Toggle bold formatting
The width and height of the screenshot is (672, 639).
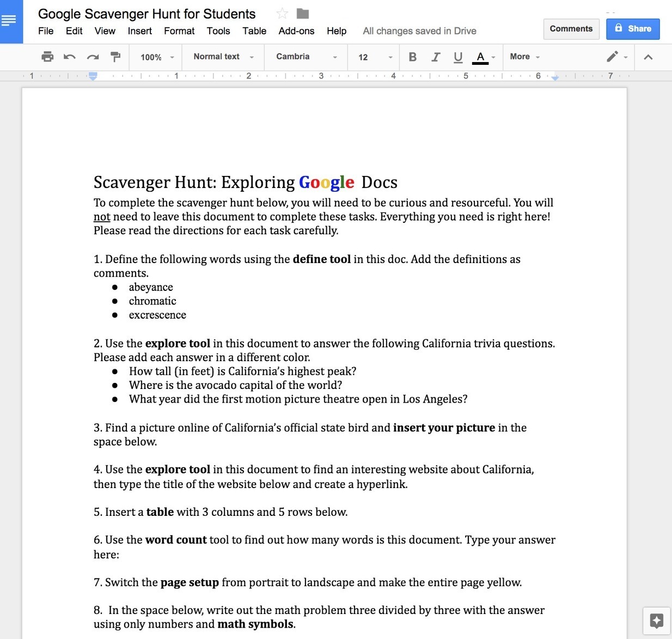(412, 57)
